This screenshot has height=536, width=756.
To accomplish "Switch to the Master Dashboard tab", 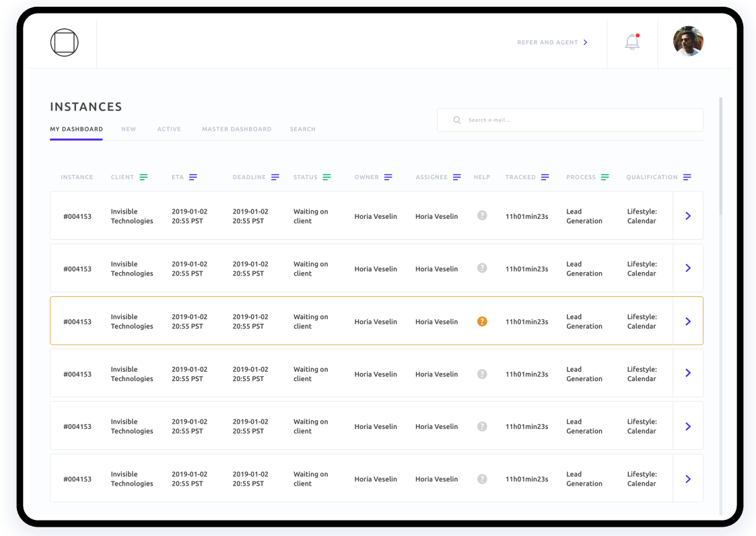I will 236,129.
